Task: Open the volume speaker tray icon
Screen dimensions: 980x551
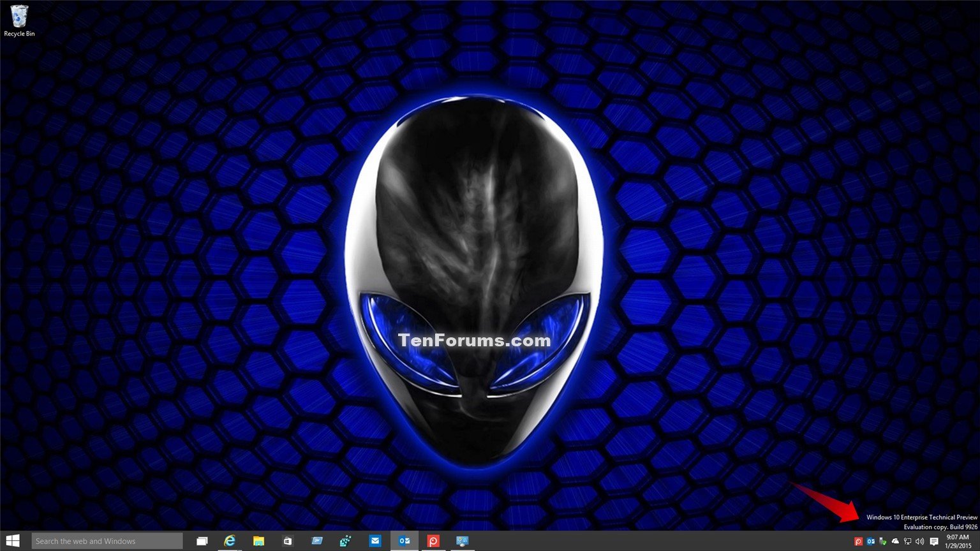Action: (x=919, y=541)
